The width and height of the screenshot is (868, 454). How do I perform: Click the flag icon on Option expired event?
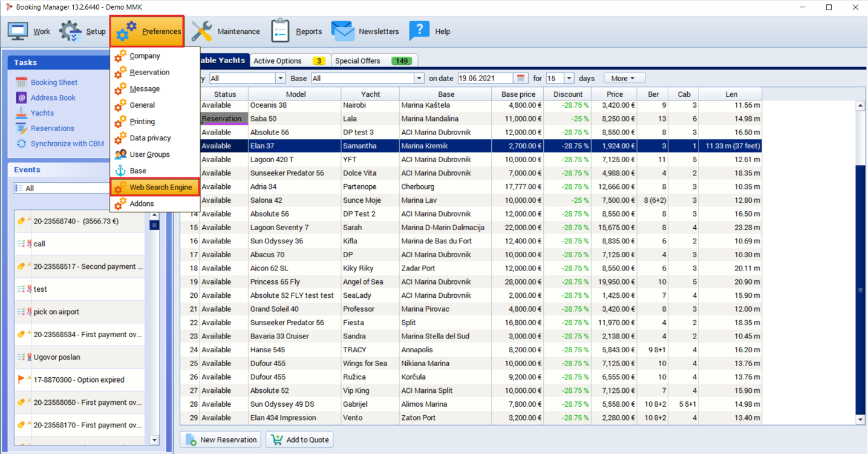[22, 380]
